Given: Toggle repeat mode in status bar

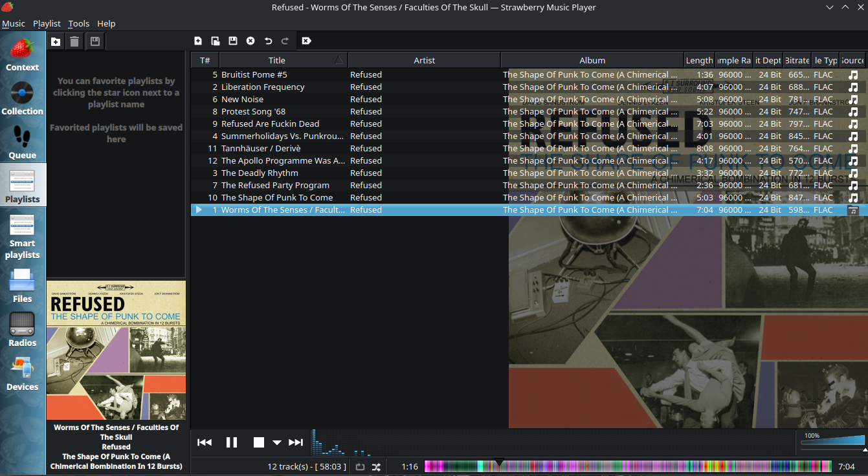Looking at the screenshot, I should [361, 466].
